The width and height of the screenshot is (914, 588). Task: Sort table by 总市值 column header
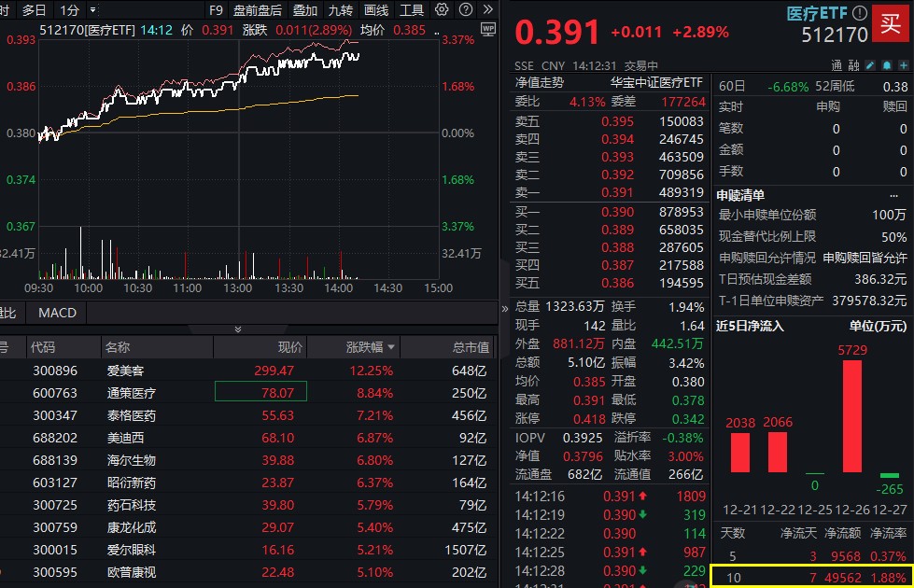click(471, 347)
